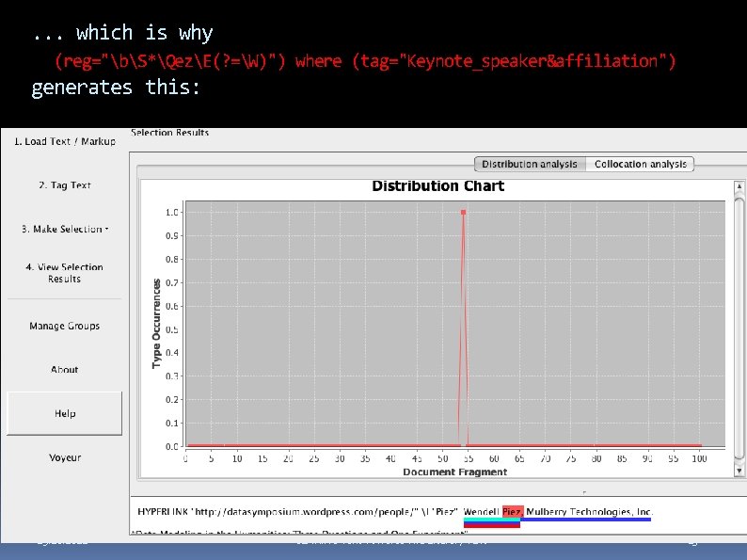Expand the Make Selection dropdown

tap(65, 230)
